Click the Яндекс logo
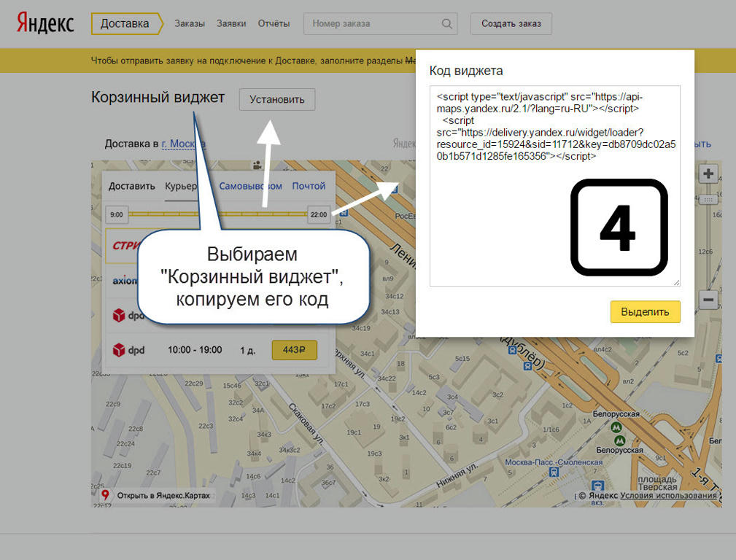The height and width of the screenshot is (560, 736). point(45,23)
